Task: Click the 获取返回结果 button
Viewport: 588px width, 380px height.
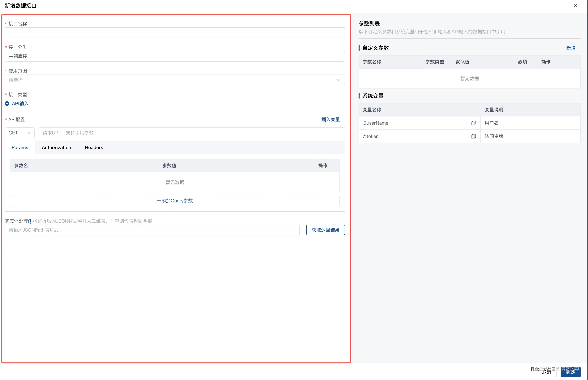Action: coord(325,230)
